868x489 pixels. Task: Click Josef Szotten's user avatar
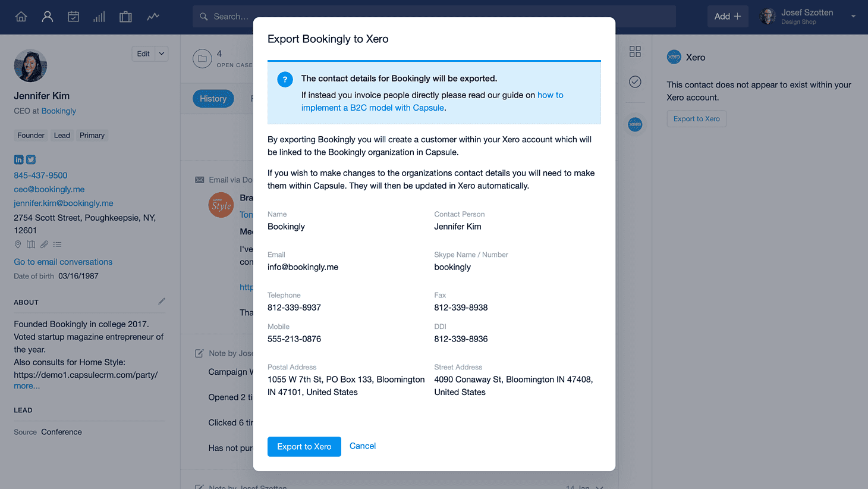point(768,17)
